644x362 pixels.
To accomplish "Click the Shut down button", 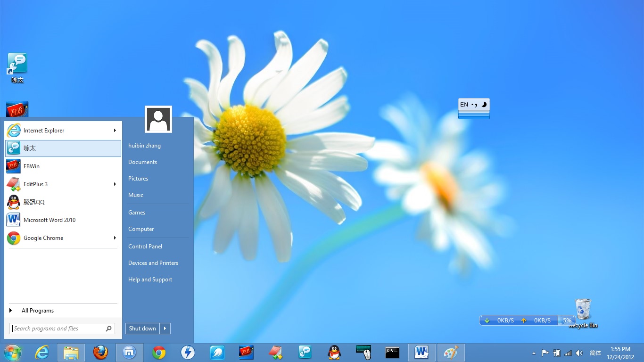I will [x=142, y=329].
